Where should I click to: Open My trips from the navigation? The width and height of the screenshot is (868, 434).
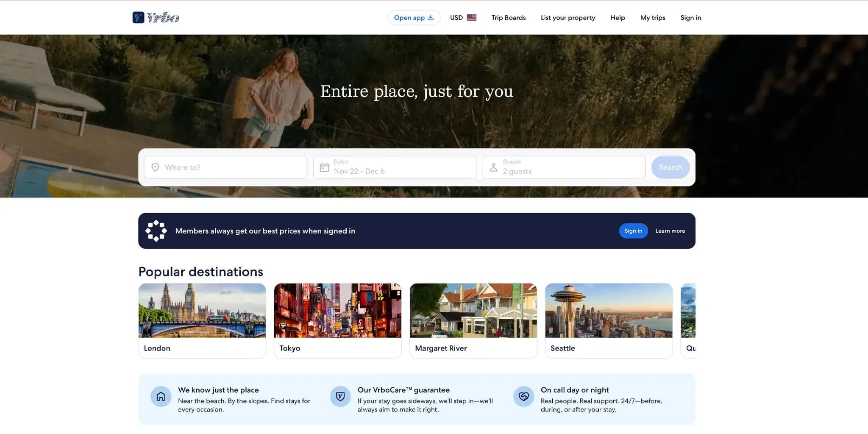click(x=653, y=17)
